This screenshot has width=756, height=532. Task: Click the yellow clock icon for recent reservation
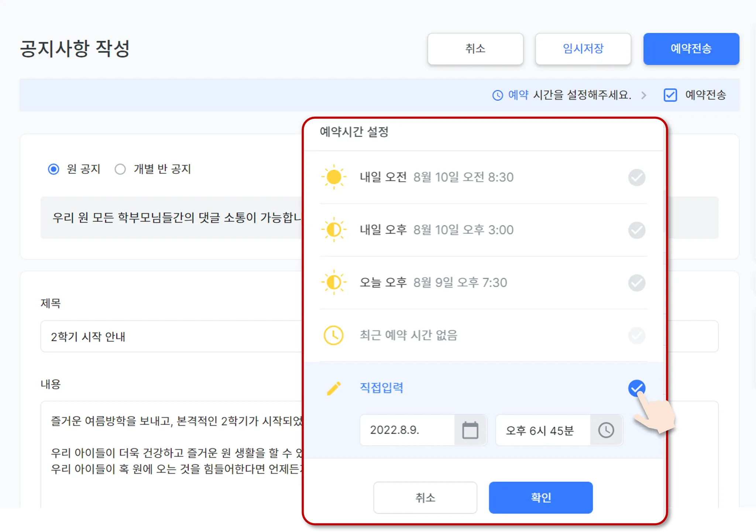pyautogui.click(x=333, y=335)
